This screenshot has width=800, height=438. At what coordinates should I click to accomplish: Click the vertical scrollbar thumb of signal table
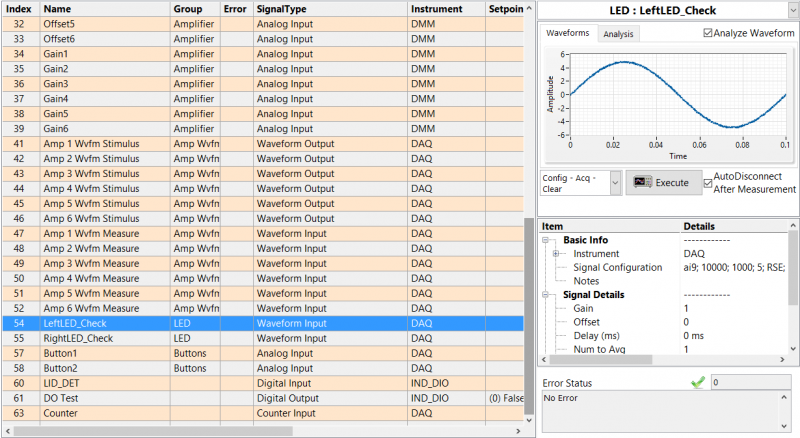click(x=529, y=316)
